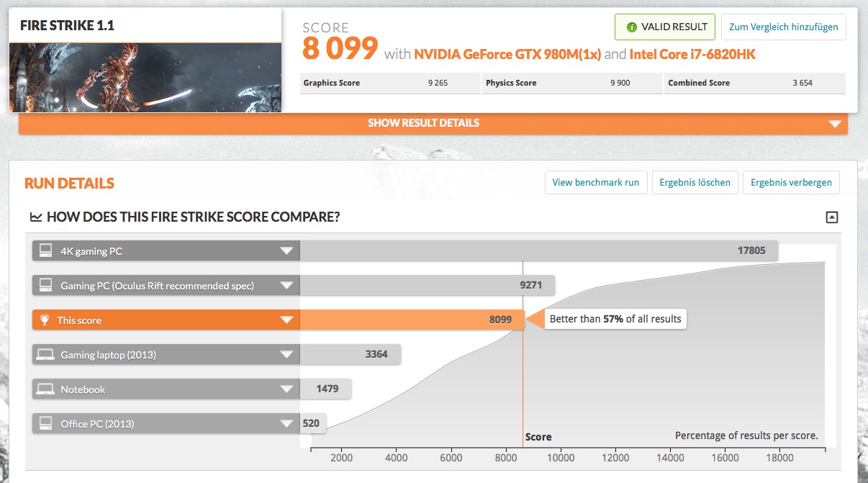Click the Fire Strike benchmark thumbnail image
The height and width of the screenshot is (483, 868).
click(x=145, y=77)
